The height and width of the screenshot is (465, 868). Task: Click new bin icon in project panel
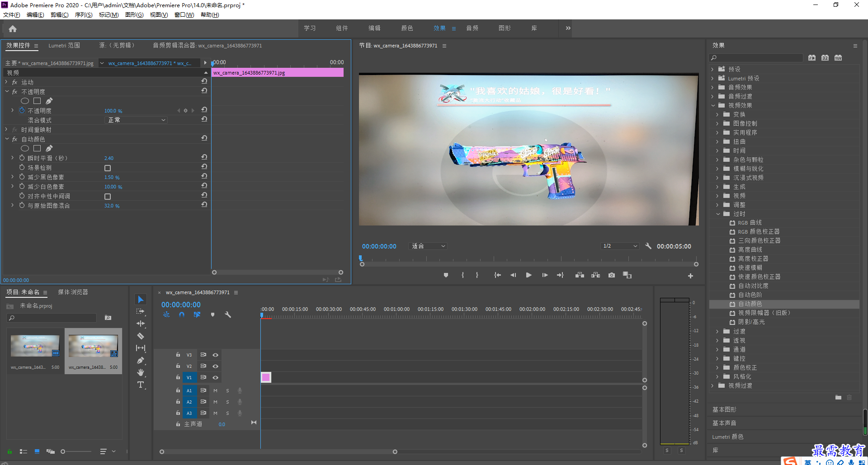click(108, 318)
